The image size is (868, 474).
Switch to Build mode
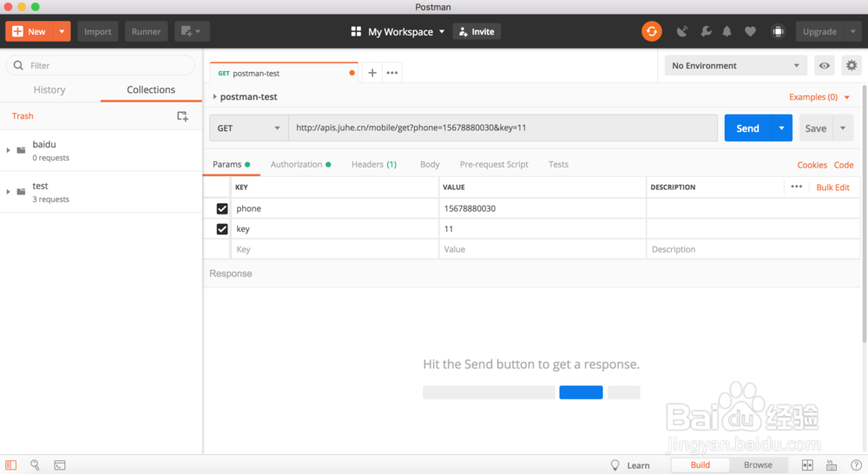(x=700, y=464)
